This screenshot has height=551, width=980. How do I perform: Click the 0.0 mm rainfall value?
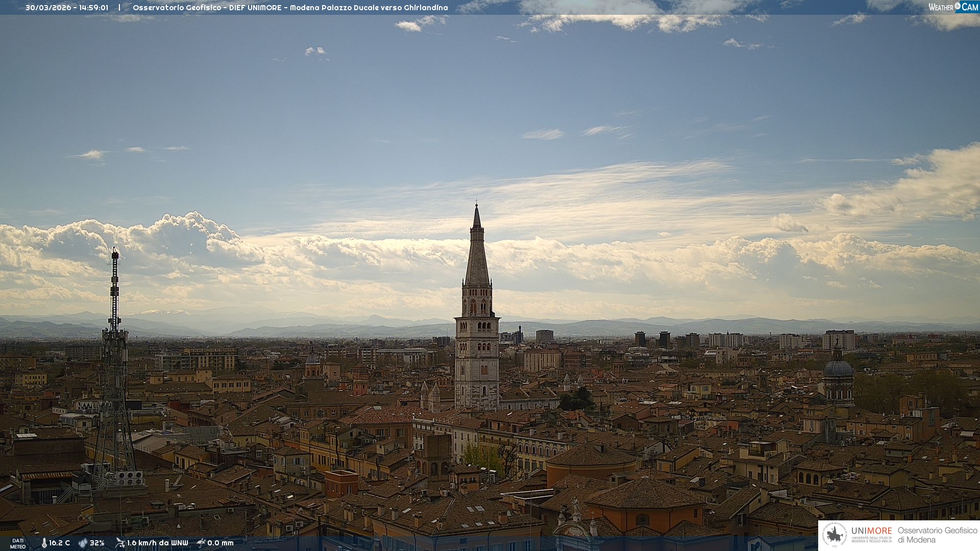[x=220, y=543]
